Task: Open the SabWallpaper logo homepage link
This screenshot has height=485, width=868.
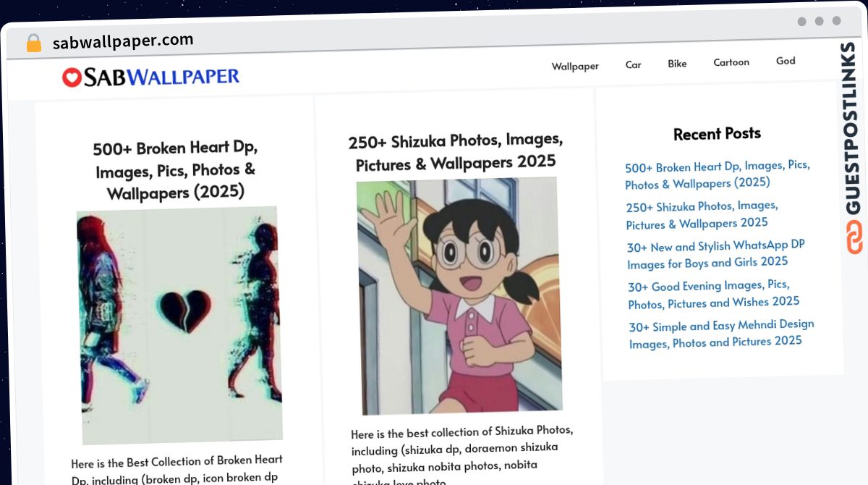Action: tap(150, 77)
